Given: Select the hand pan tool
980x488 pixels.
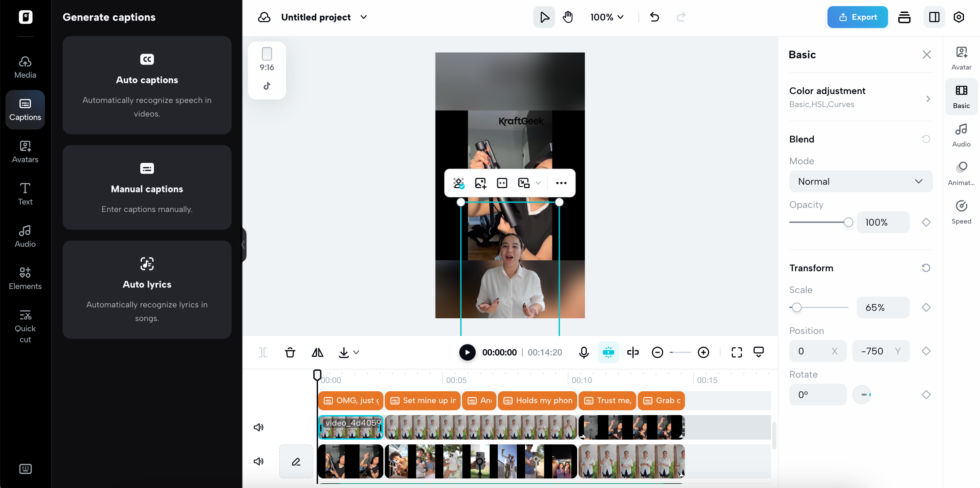Looking at the screenshot, I should coord(568,17).
